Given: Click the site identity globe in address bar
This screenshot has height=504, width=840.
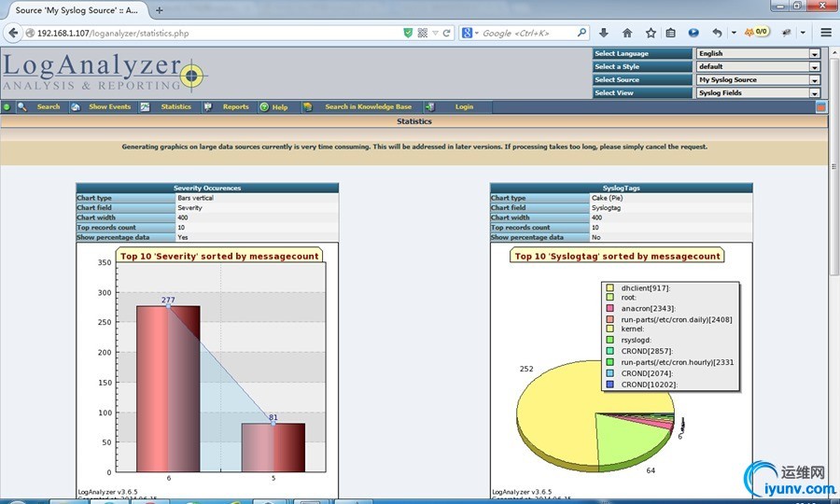Looking at the screenshot, I should click(31, 33).
